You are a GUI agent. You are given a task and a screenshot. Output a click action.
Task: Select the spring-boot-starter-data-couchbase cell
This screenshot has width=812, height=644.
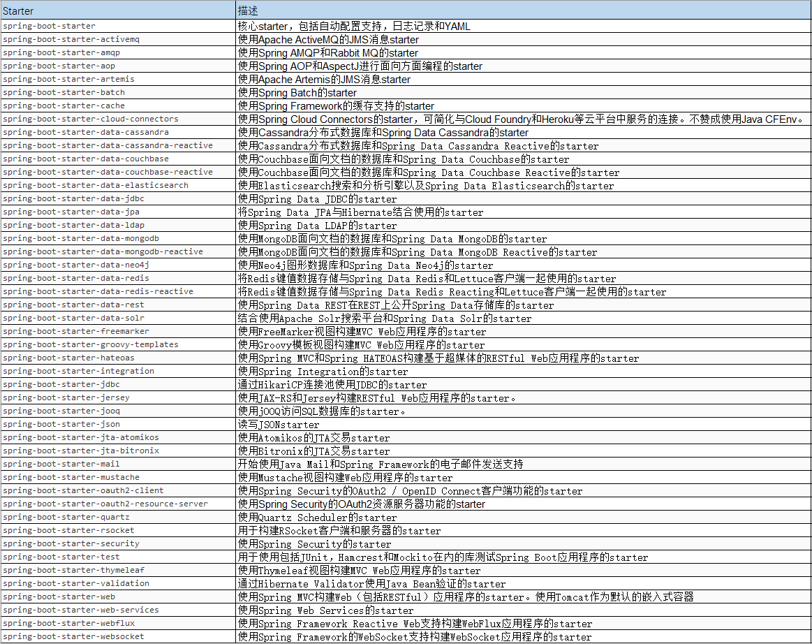[118, 159]
